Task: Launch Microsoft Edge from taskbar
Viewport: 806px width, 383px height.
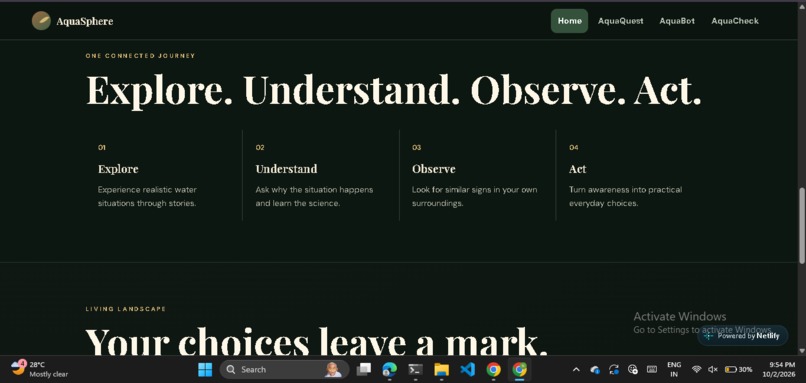Action: click(389, 369)
